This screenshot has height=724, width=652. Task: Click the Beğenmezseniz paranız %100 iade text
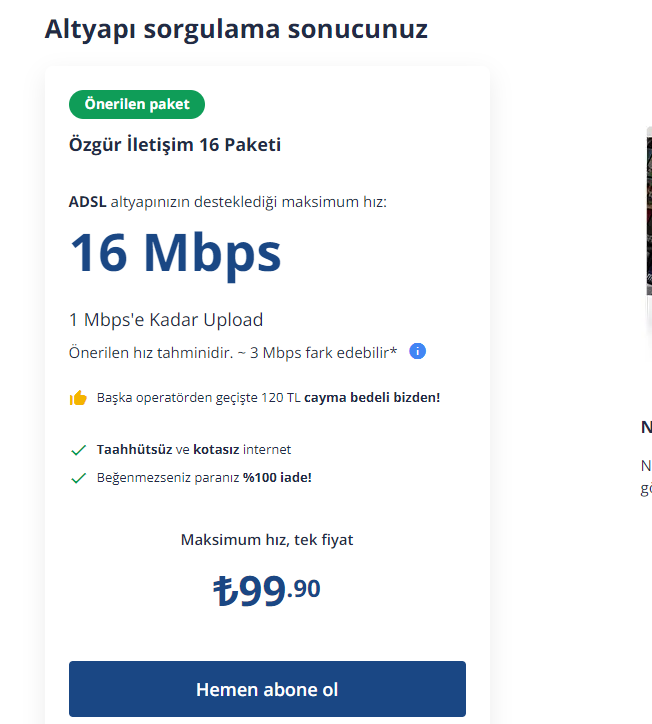[204, 478]
